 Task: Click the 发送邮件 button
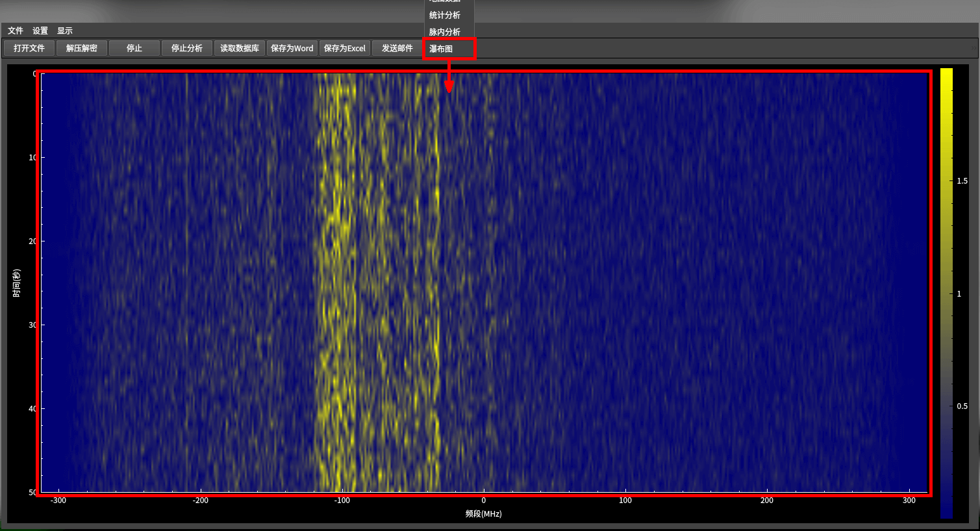click(397, 48)
